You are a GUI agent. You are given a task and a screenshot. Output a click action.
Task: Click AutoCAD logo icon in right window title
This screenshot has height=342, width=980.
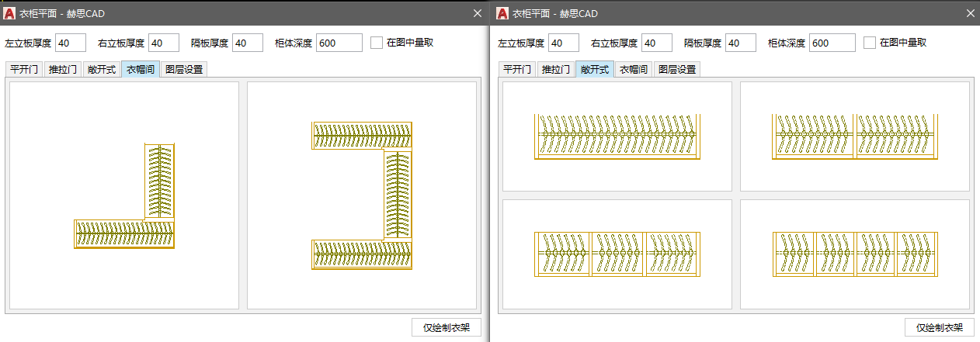[502, 14]
